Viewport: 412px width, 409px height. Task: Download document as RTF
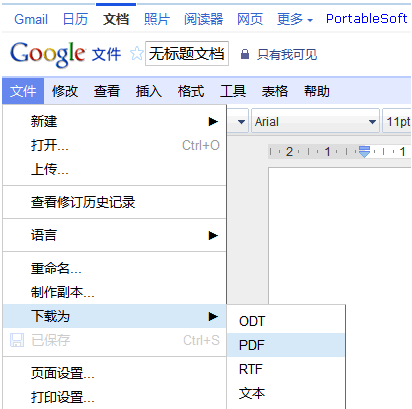point(286,369)
